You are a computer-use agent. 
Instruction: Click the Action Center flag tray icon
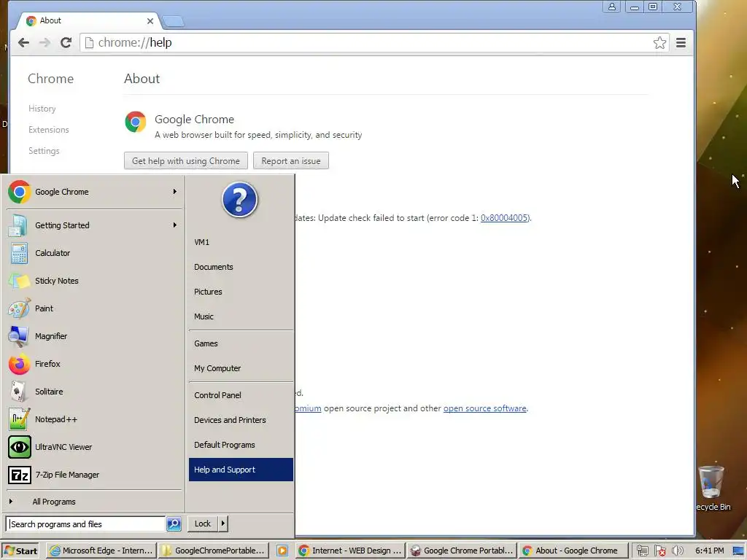[659, 551]
